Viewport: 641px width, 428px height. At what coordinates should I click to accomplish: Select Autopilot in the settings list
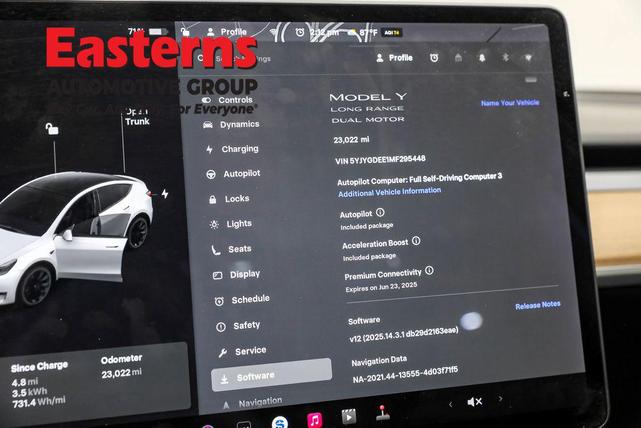(233, 174)
